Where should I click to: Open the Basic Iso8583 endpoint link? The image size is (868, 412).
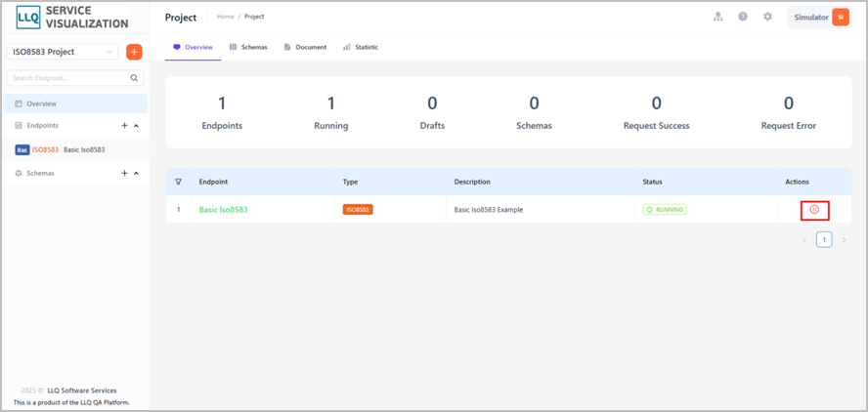223,210
